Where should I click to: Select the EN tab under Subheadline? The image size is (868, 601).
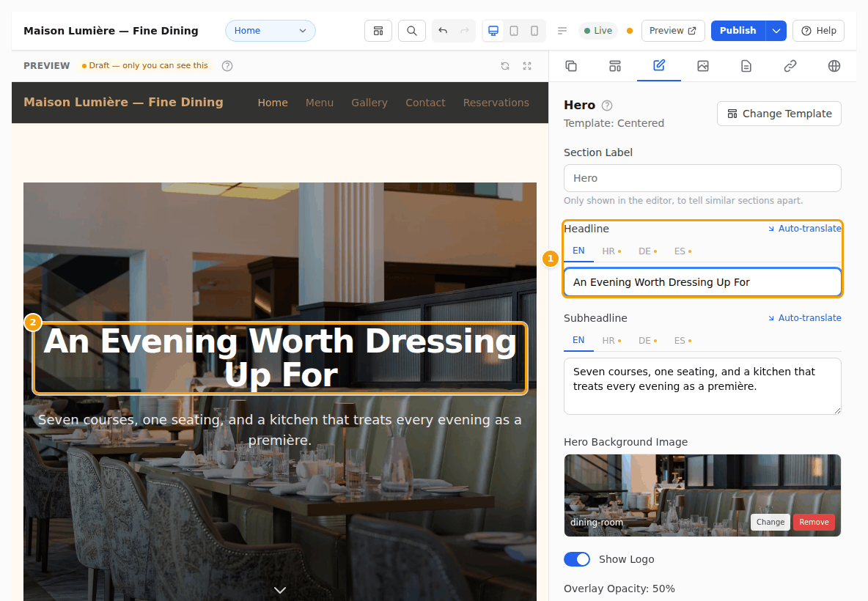click(578, 340)
